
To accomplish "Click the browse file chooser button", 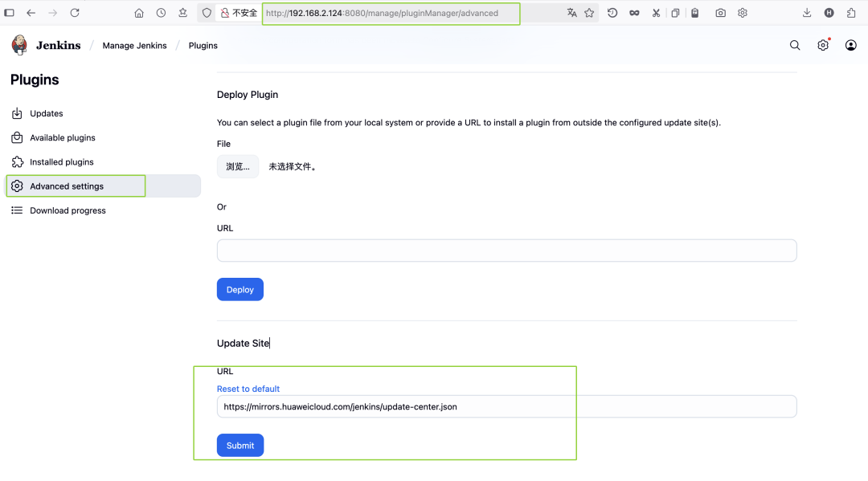I will [x=238, y=166].
